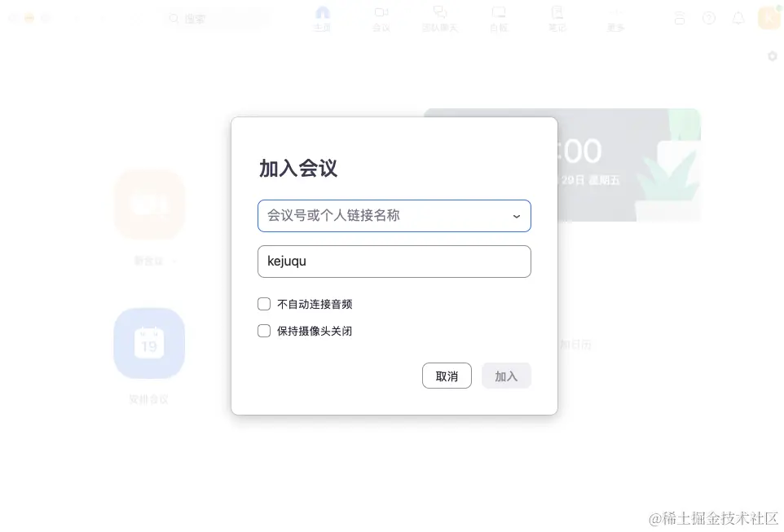Enable 不自动连接音频 checkbox
The image size is (784, 532).
point(264,304)
